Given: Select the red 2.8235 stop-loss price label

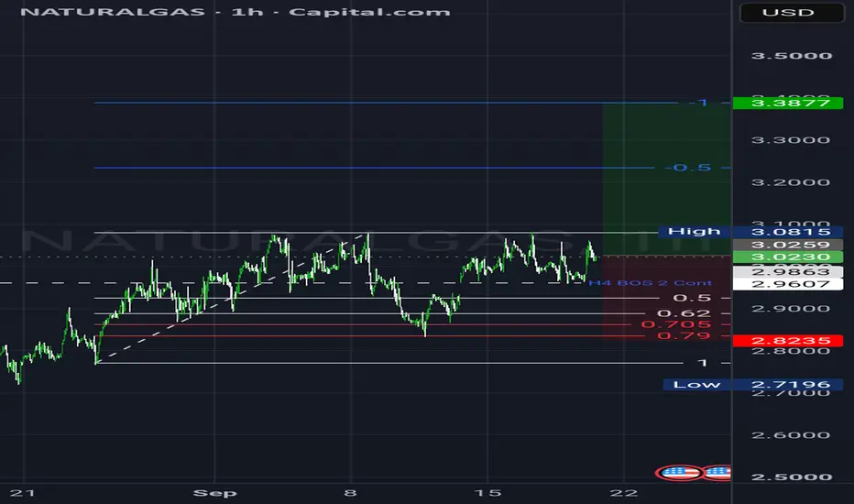Looking at the screenshot, I should point(787,341).
